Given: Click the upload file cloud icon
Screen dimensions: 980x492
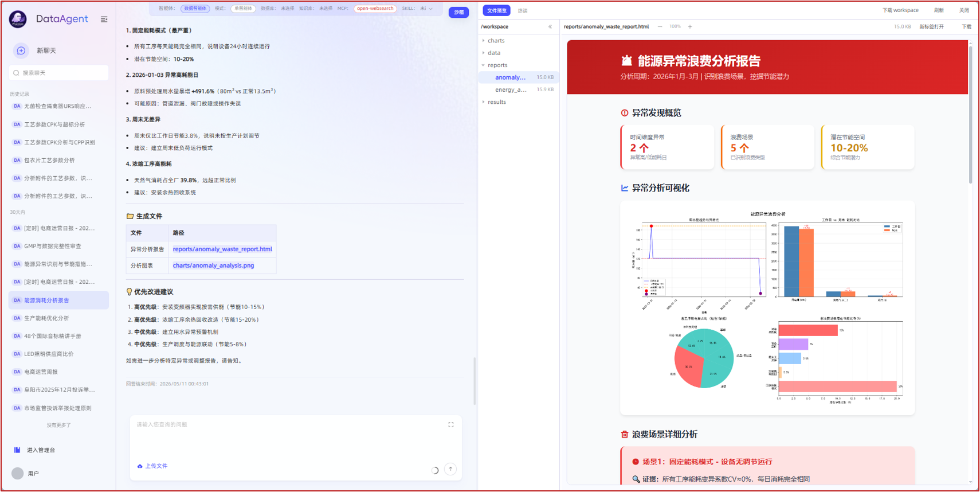Looking at the screenshot, I should (x=140, y=466).
